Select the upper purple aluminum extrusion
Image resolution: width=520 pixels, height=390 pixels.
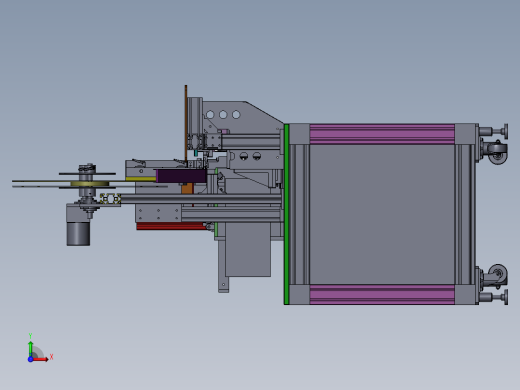click(382, 134)
